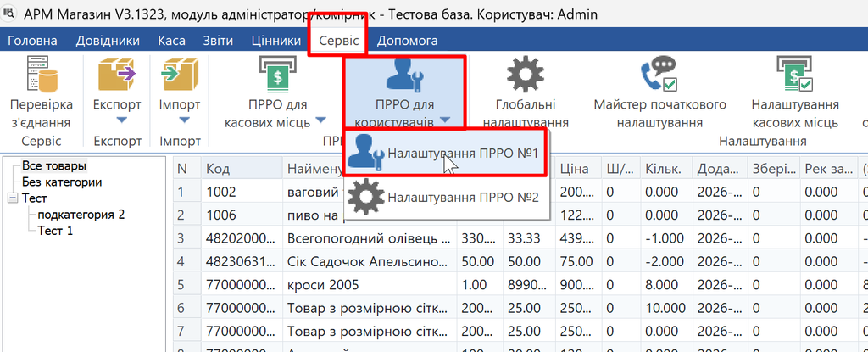This screenshot has height=352, width=868.
Task: Expand the Експорт dropdown arrow
Action: 123,120
